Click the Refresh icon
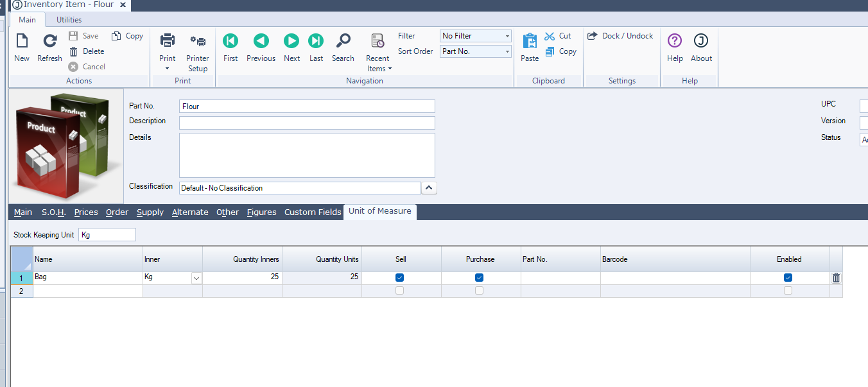The image size is (868, 387). (x=49, y=42)
